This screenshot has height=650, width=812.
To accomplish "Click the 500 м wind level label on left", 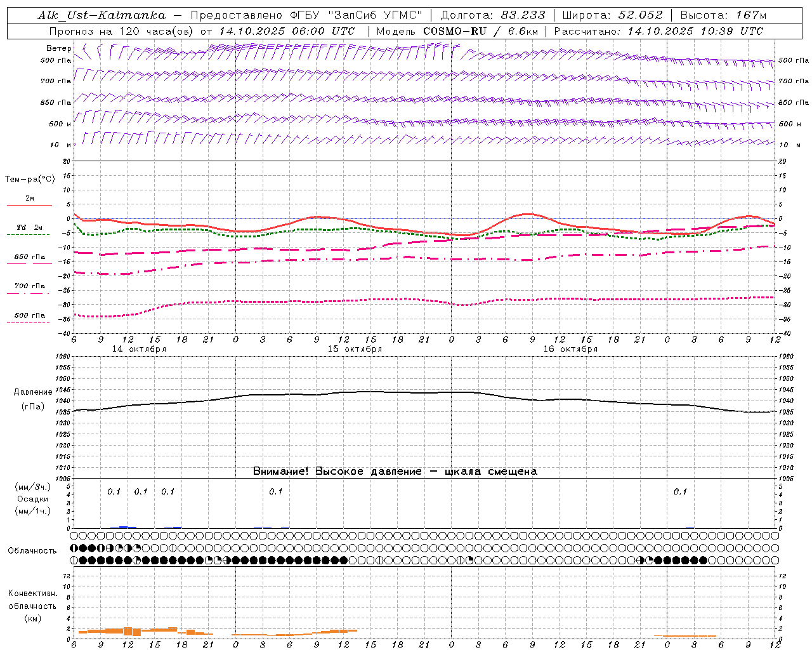I will [x=60, y=124].
